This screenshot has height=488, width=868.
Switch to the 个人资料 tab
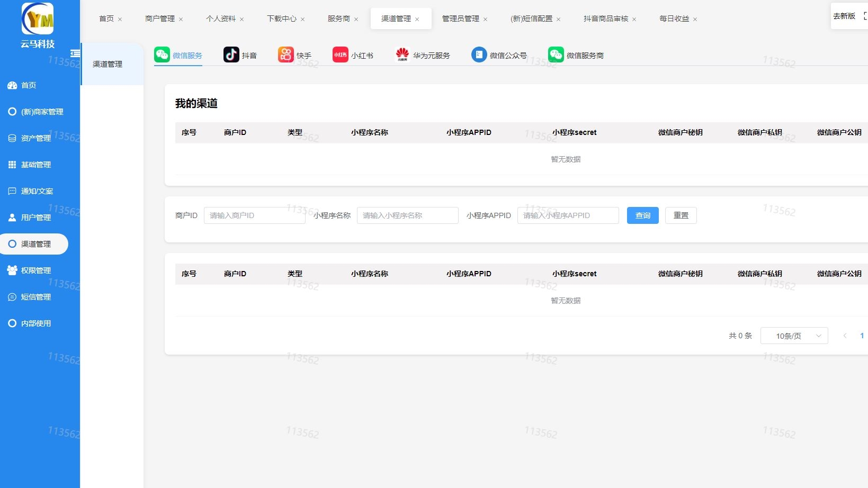point(221,19)
